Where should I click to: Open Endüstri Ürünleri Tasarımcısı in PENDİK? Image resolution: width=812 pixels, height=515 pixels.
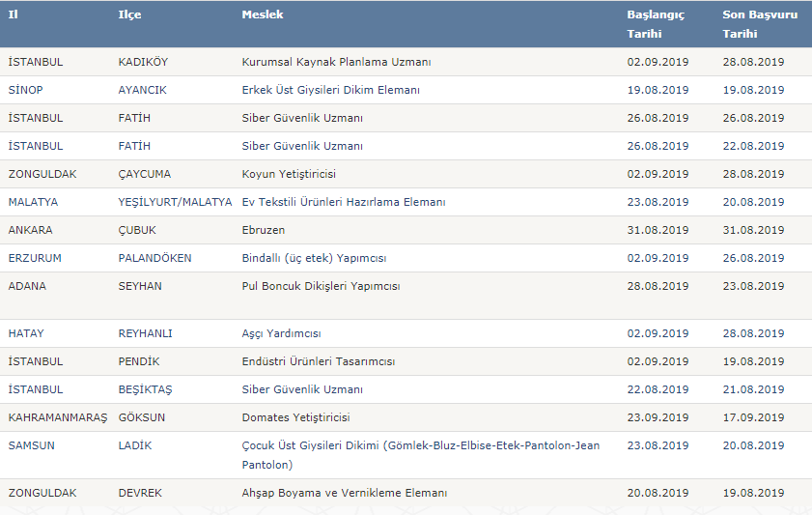tap(318, 361)
